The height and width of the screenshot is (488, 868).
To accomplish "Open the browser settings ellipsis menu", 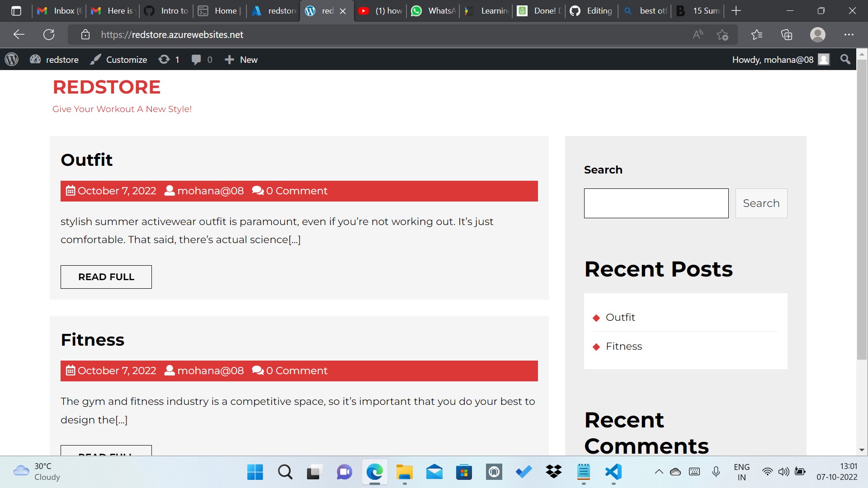I will [x=849, y=34].
